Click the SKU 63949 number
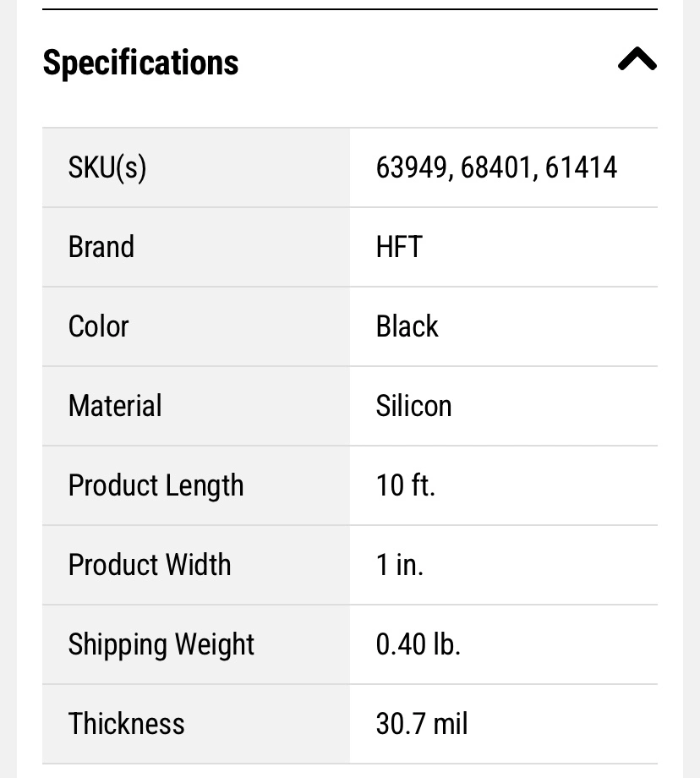The width and height of the screenshot is (700, 778). pos(412,167)
